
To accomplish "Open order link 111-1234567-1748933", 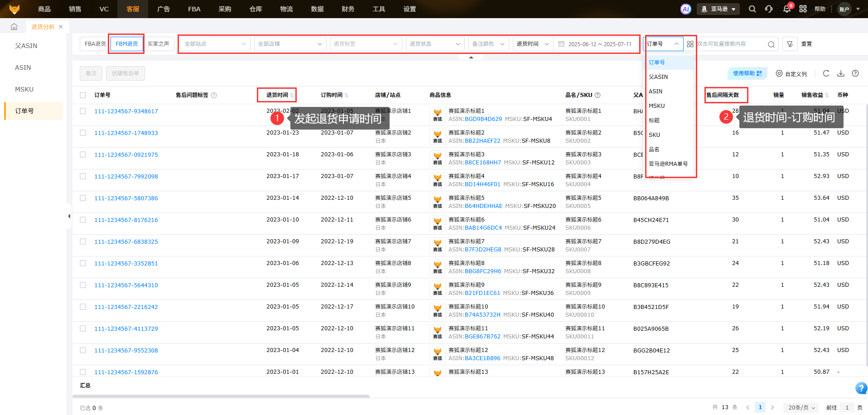I will 126,133.
